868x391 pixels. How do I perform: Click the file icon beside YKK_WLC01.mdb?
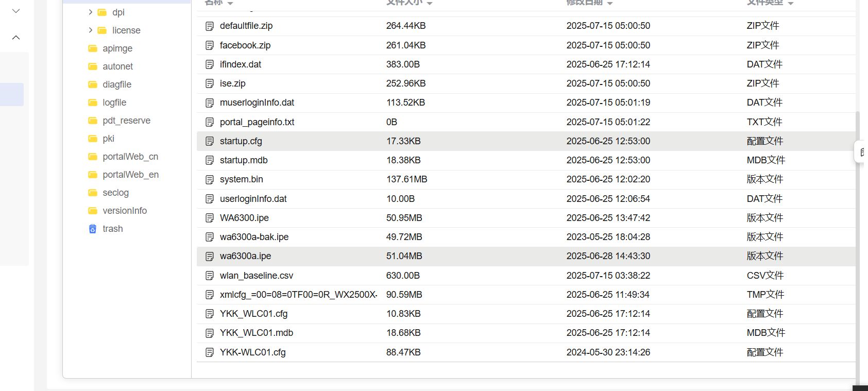(x=210, y=333)
